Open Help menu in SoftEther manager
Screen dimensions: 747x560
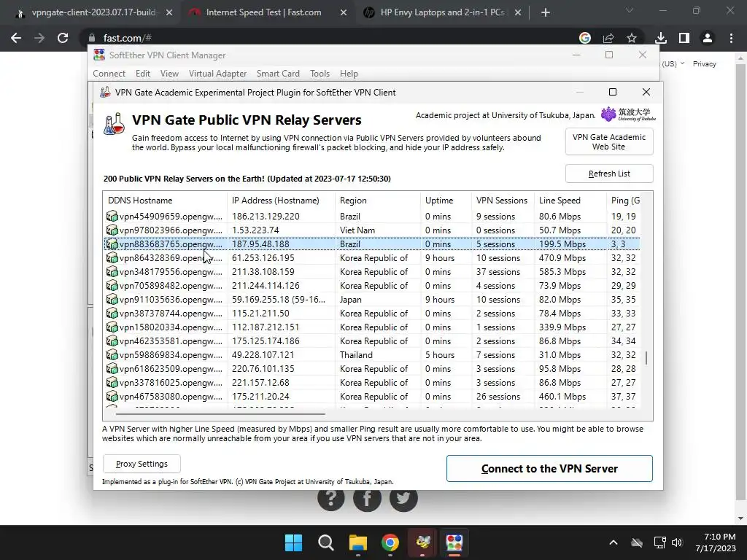click(x=349, y=74)
